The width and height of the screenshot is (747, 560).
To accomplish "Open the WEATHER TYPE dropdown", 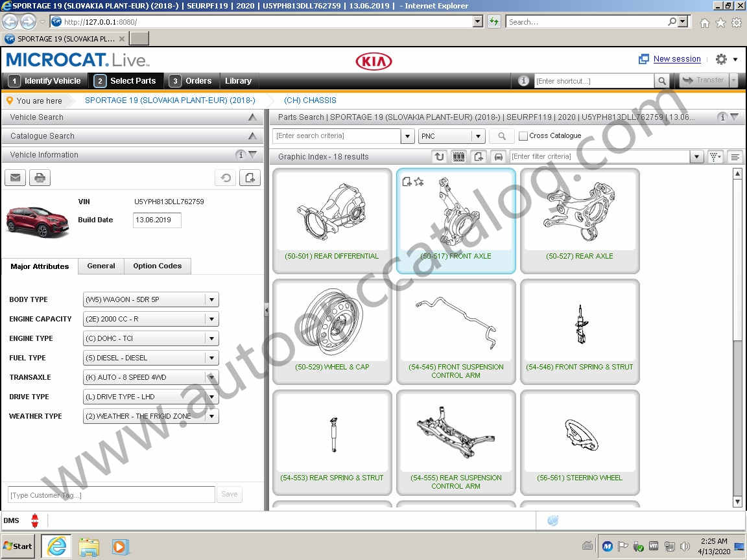I will tap(211, 416).
